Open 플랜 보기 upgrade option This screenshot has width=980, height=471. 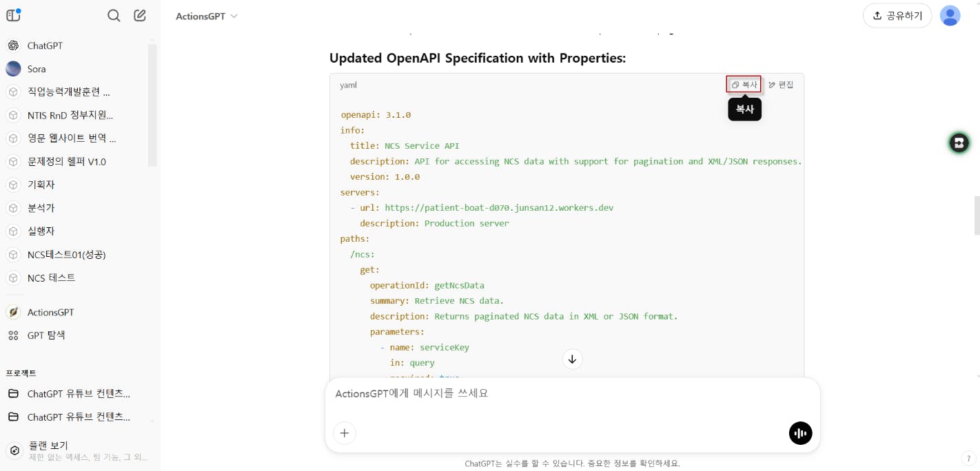[x=76, y=450]
